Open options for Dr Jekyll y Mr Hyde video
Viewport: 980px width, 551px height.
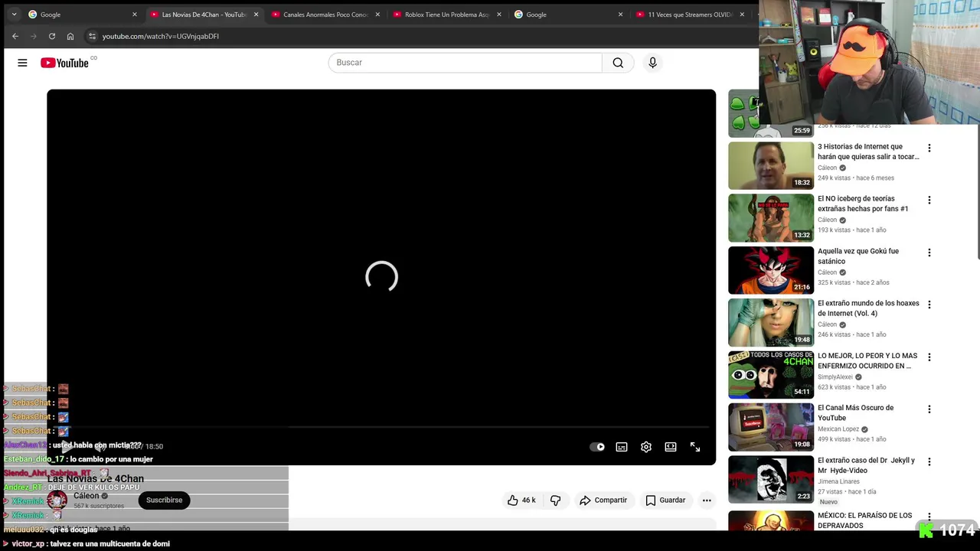tap(929, 461)
